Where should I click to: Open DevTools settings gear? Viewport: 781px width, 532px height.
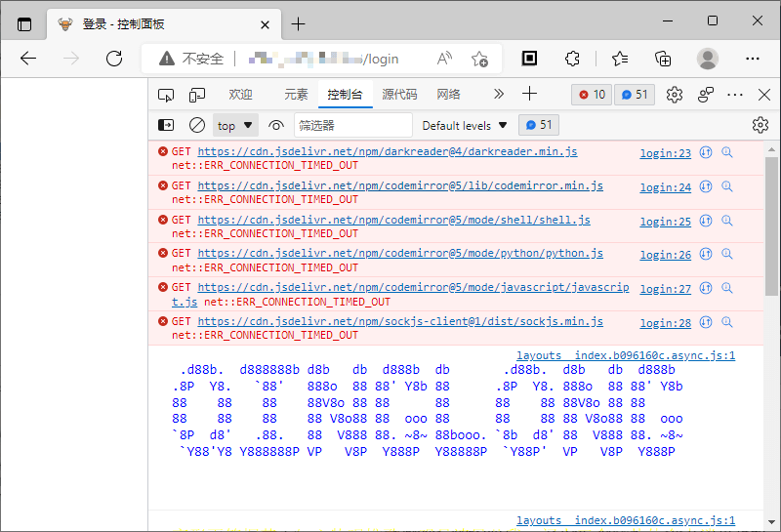675,95
